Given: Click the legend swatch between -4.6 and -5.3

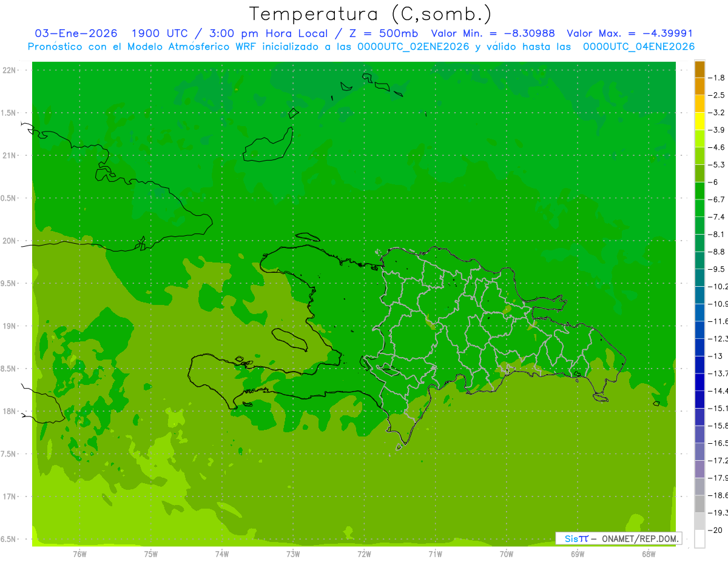Looking at the screenshot, I should pos(699,156).
